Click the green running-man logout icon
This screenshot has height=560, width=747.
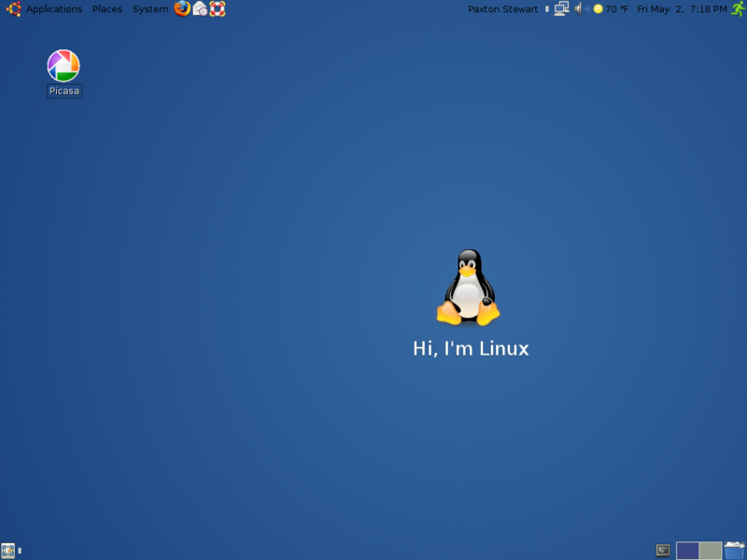click(739, 8)
